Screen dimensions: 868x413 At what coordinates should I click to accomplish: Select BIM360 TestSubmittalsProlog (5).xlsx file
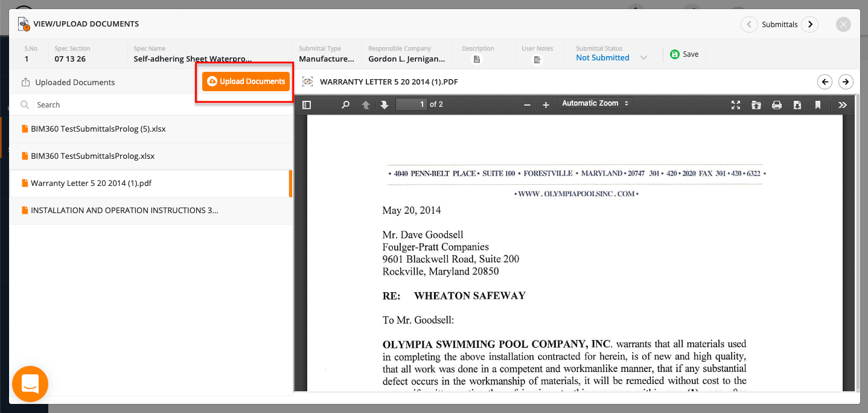click(x=151, y=129)
